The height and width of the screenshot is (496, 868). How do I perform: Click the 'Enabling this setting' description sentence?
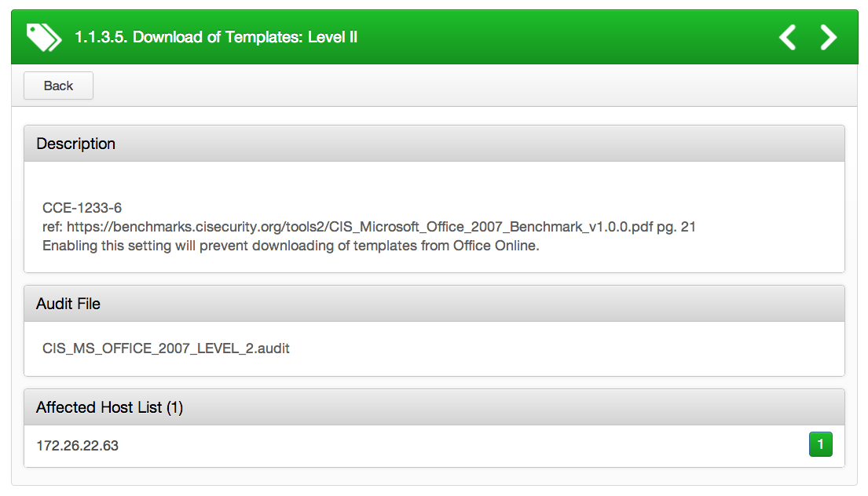[291, 246]
